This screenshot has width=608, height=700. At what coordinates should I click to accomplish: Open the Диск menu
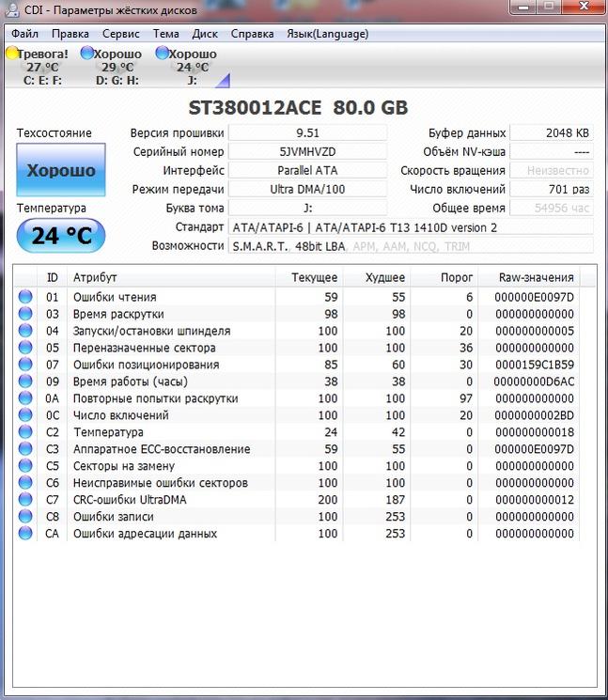[205, 34]
